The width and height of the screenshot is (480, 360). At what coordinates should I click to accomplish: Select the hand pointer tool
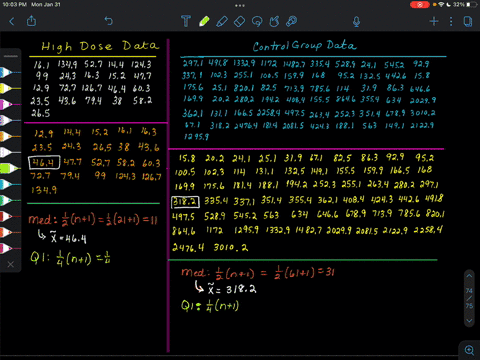click(x=274, y=22)
